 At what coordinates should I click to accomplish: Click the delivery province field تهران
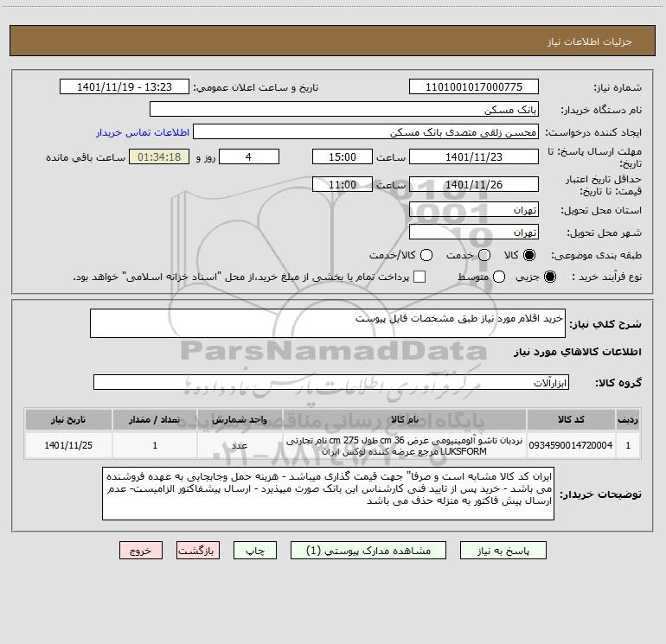[474, 209]
